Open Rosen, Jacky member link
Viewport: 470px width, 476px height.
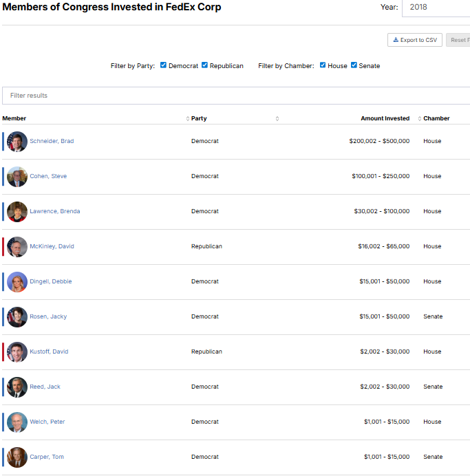tap(48, 316)
